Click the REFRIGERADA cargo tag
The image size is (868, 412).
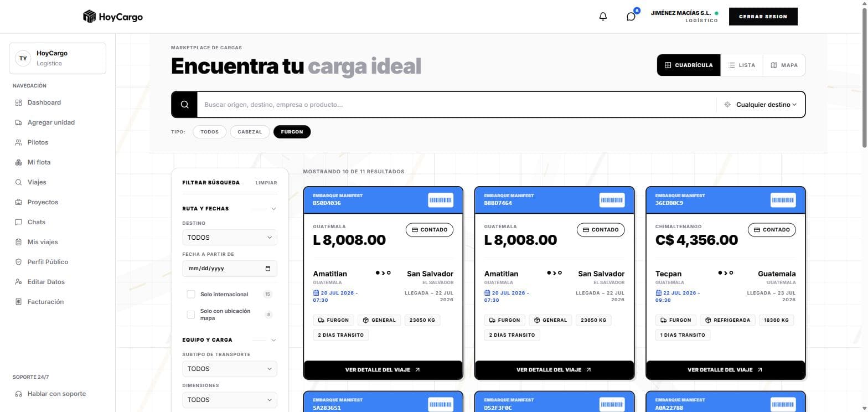pyautogui.click(x=728, y=320)
